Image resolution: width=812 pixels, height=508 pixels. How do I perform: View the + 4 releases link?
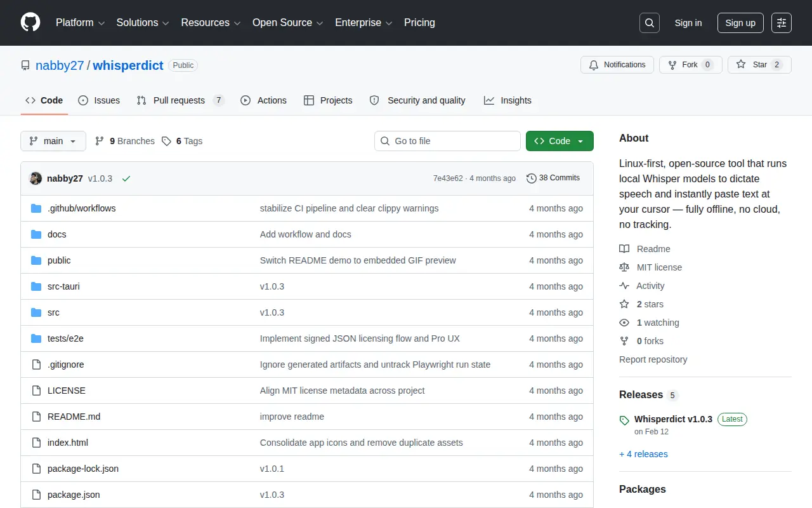(643, 454)
